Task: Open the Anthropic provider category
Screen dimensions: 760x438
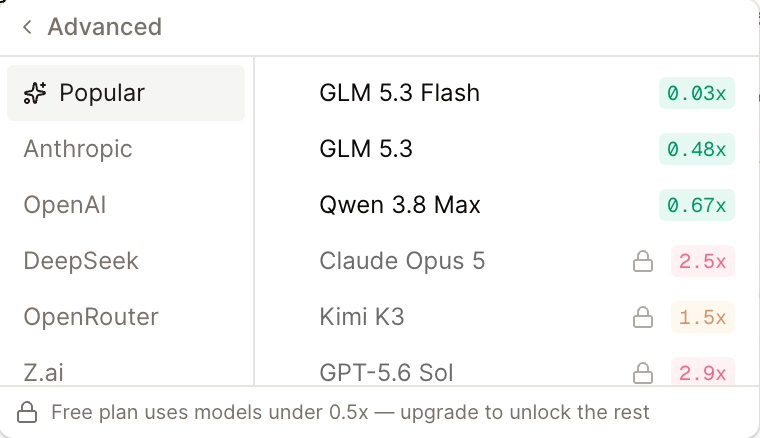Action: (126, 149)
